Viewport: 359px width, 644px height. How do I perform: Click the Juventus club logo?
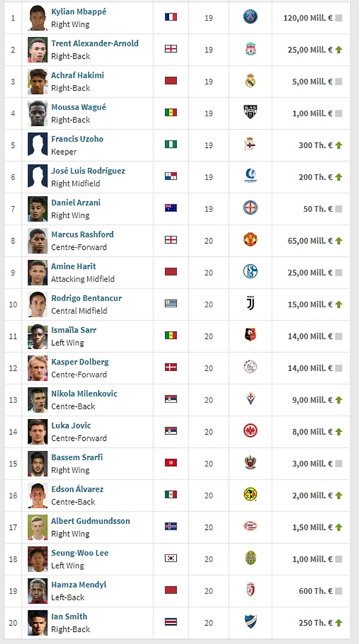[250, 304]
